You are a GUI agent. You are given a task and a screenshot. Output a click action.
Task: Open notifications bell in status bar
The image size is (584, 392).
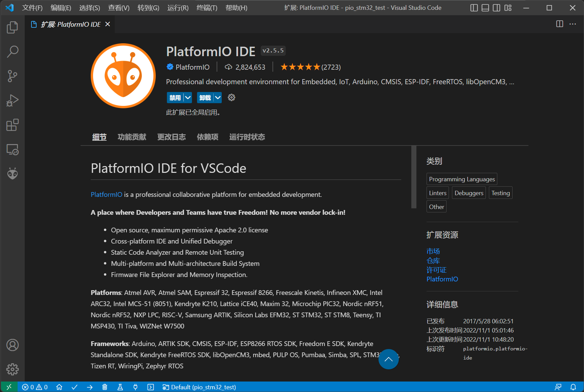pos(573,387)
